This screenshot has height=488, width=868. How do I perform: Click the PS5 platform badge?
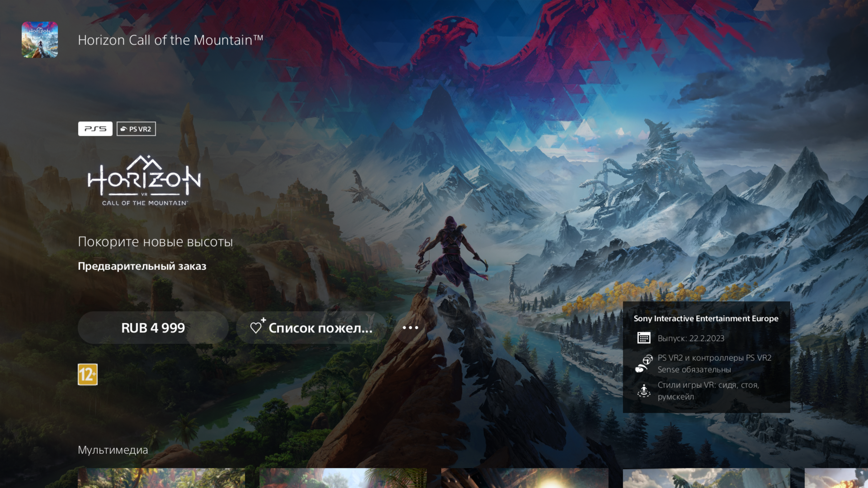[x=95, y=129]
